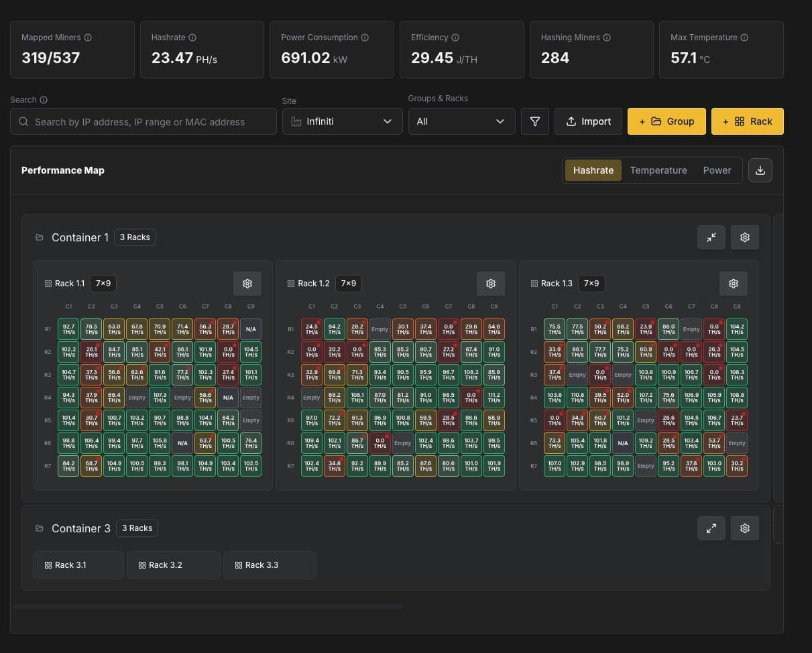Collapse Container 1 rack view
812x653 pixels.
(711, 237)
